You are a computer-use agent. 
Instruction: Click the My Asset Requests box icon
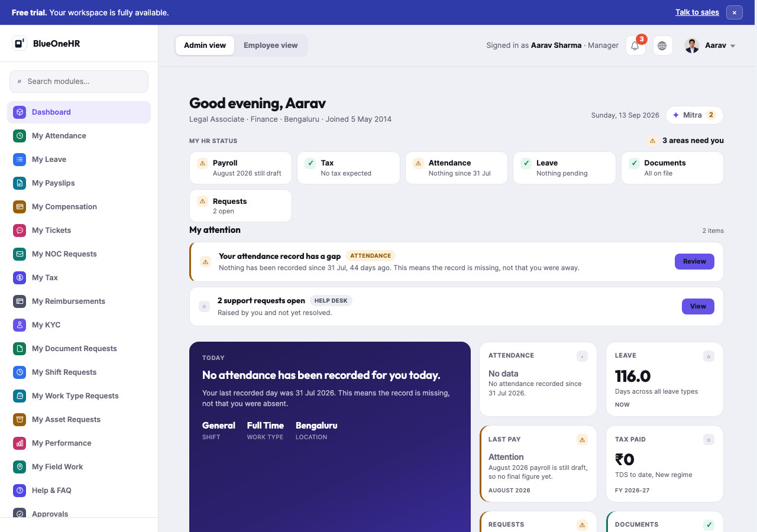(x=20, y=419)
